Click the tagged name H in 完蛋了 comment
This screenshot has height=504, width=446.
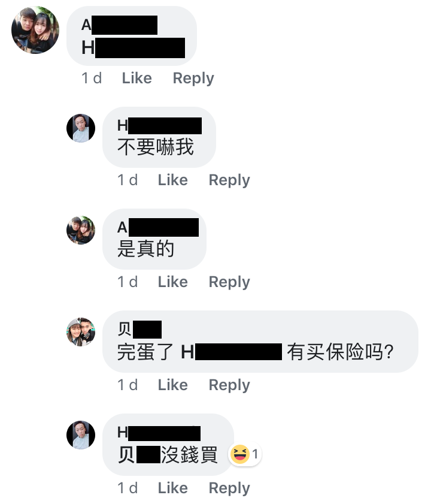[232, 352]
